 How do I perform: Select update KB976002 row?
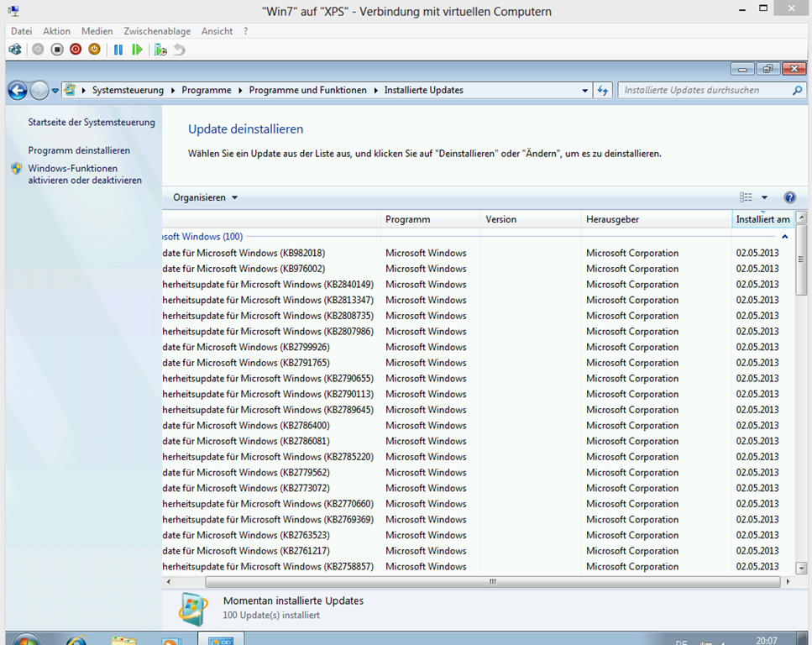[478, 269]
